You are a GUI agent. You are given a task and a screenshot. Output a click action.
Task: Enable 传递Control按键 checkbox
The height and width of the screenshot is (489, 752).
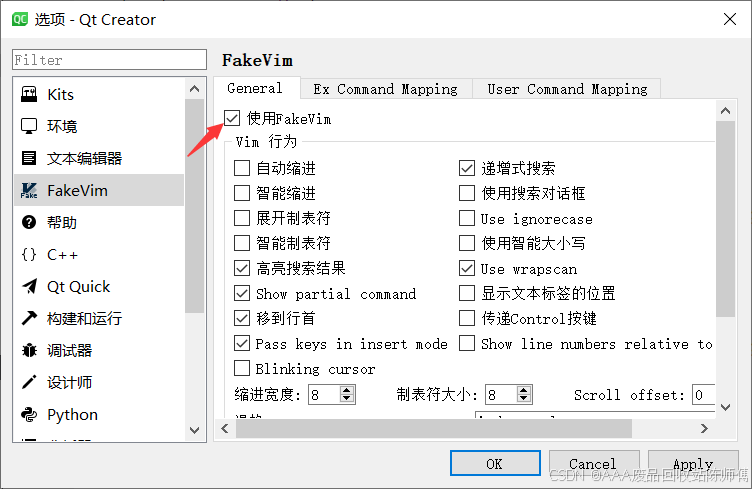point(467,318)
